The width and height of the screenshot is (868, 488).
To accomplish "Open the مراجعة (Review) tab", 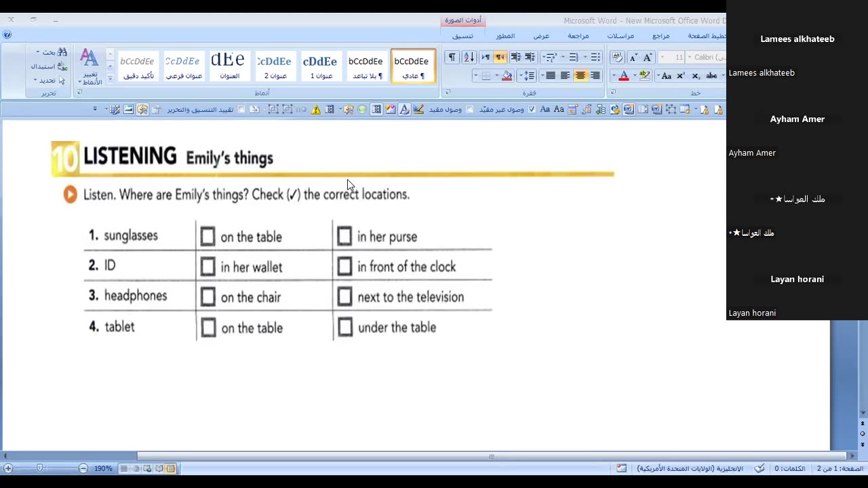I will click(578, 36).
